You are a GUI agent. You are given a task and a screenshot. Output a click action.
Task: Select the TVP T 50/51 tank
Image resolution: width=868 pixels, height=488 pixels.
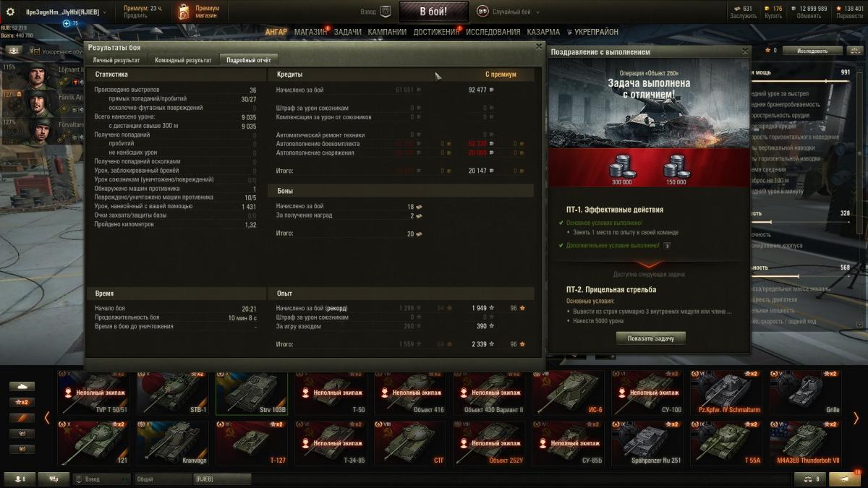pos(93,393)
